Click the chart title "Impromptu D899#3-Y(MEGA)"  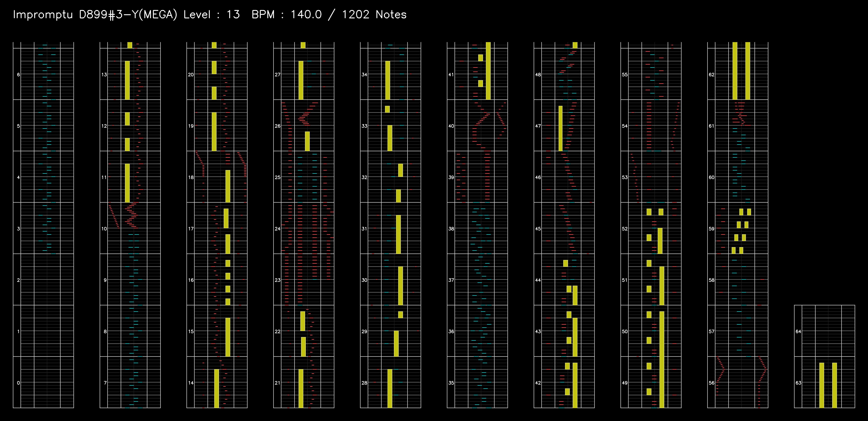(x=95, y=14)
